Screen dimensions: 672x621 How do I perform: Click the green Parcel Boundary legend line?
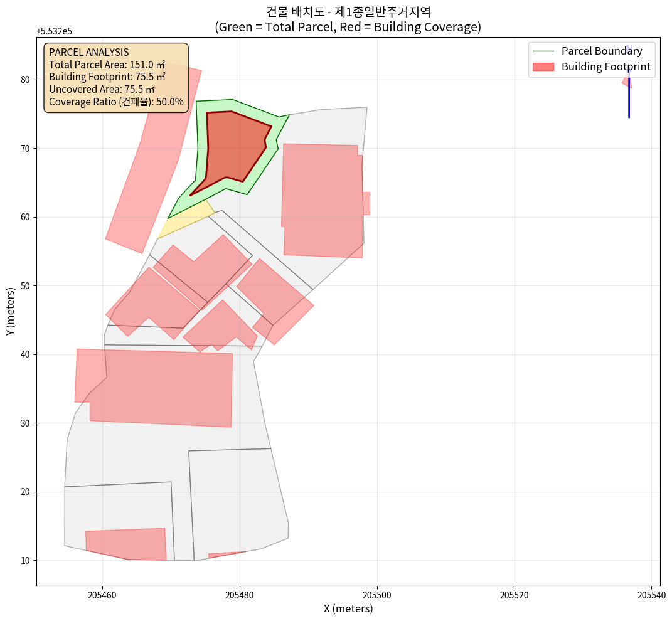click(543, 51)
